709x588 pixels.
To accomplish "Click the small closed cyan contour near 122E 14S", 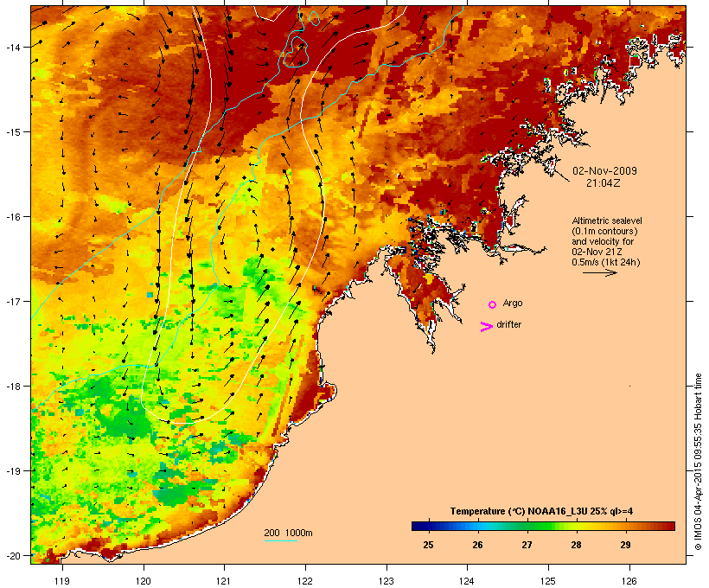I will coord(297,53).
